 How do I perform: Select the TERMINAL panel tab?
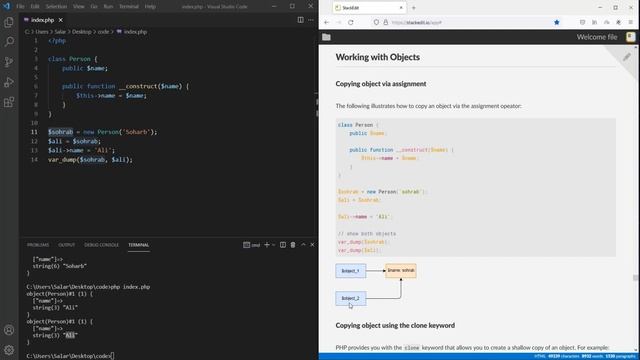[138, 245]
